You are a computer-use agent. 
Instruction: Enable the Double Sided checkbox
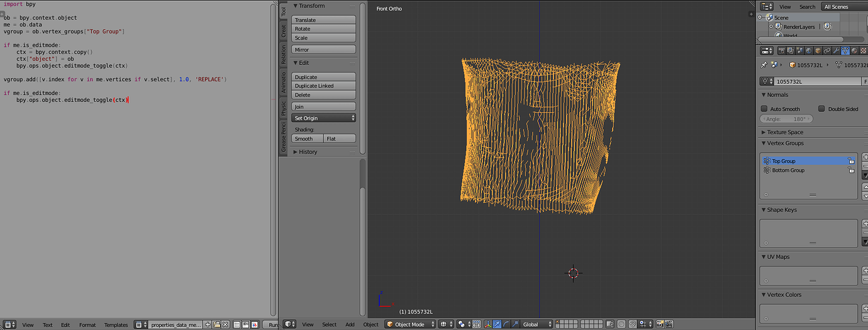(821, 108)
